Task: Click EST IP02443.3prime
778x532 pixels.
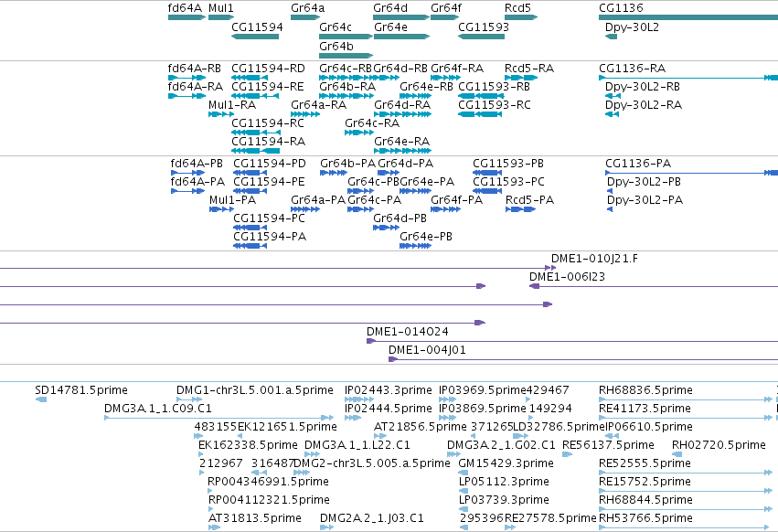Action: pos(359,399)
